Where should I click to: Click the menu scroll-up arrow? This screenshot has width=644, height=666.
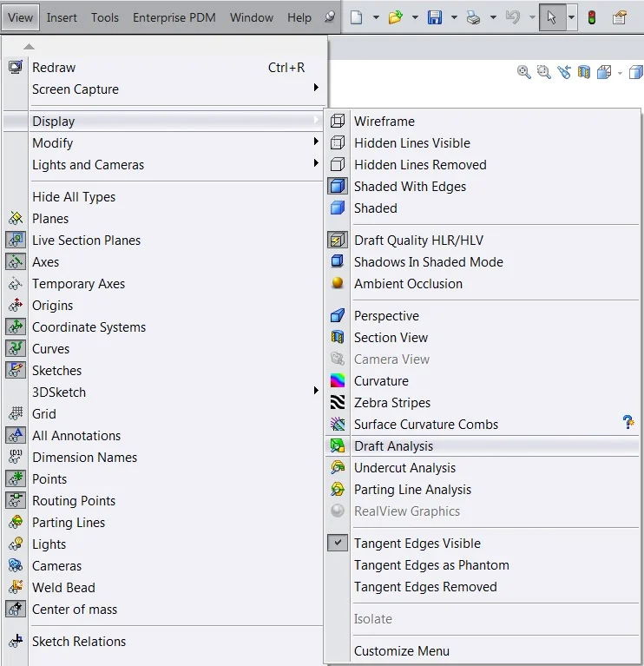tap(29, 46)
